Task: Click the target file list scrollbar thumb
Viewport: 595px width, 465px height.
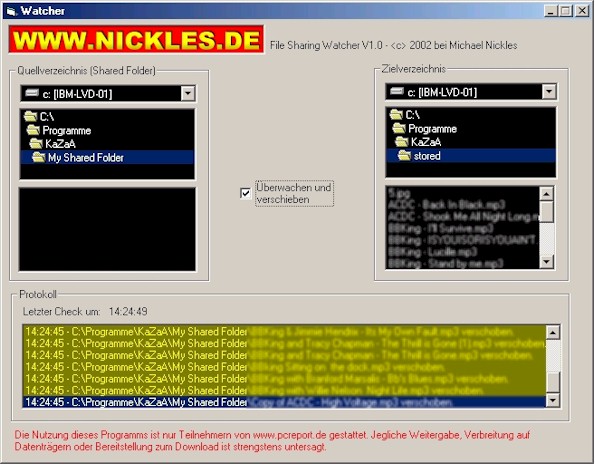Action: [546, 212]
